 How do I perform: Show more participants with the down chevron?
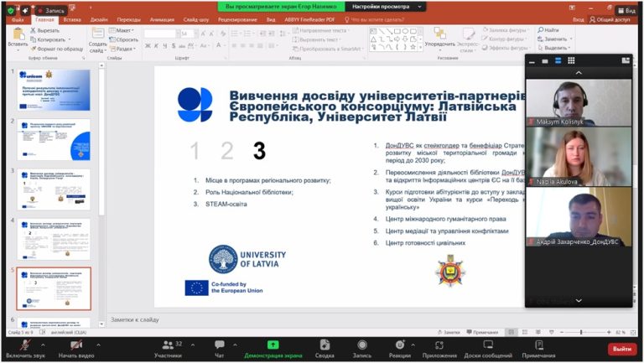coord(579,301)
